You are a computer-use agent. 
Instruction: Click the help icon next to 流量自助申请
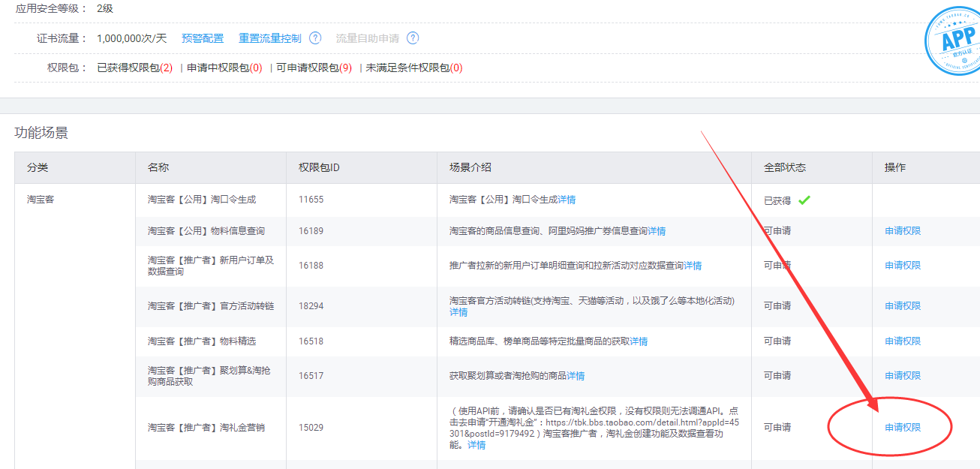click(413, 38)
